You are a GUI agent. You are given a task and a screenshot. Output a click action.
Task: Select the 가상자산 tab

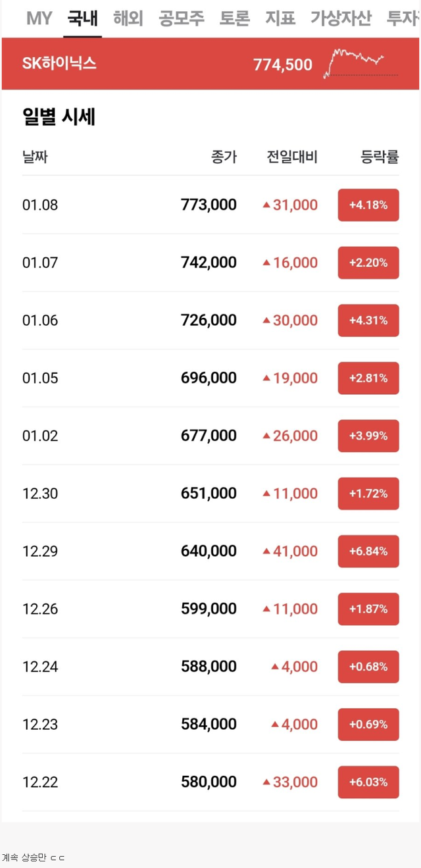point(341,18)
